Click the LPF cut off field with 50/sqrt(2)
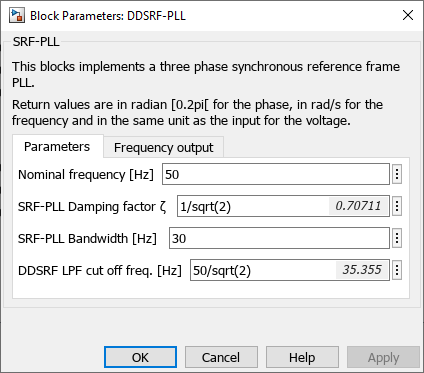Screen dimensions: 424x373 click(290, 270)
